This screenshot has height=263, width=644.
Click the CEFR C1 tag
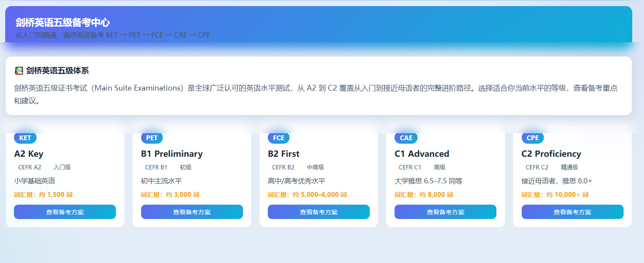[x=410, y=167]
